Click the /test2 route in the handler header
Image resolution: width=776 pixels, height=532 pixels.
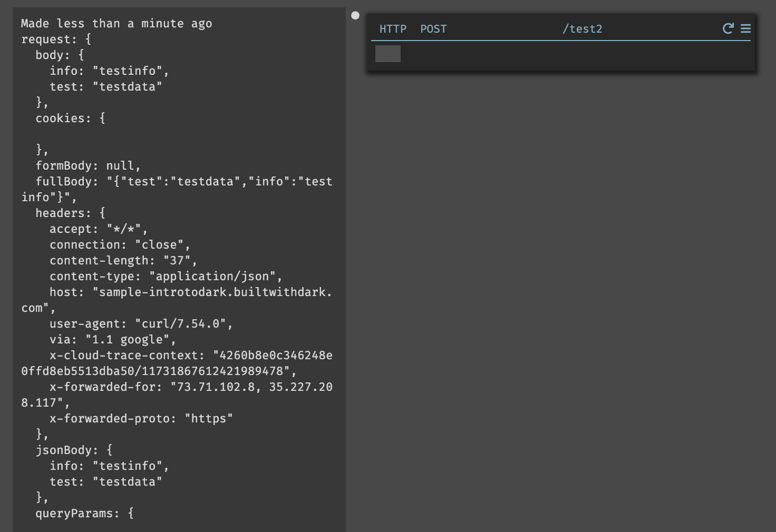click(582, 29)
